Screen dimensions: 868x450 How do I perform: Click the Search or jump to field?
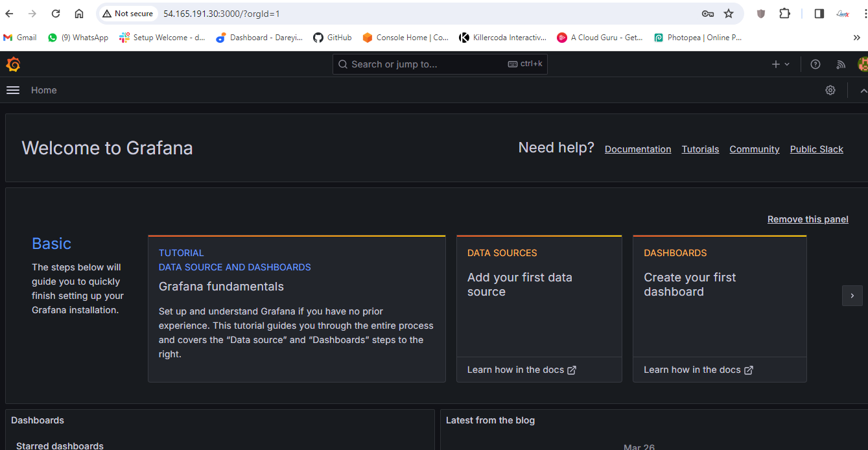(x=428, y=64)
